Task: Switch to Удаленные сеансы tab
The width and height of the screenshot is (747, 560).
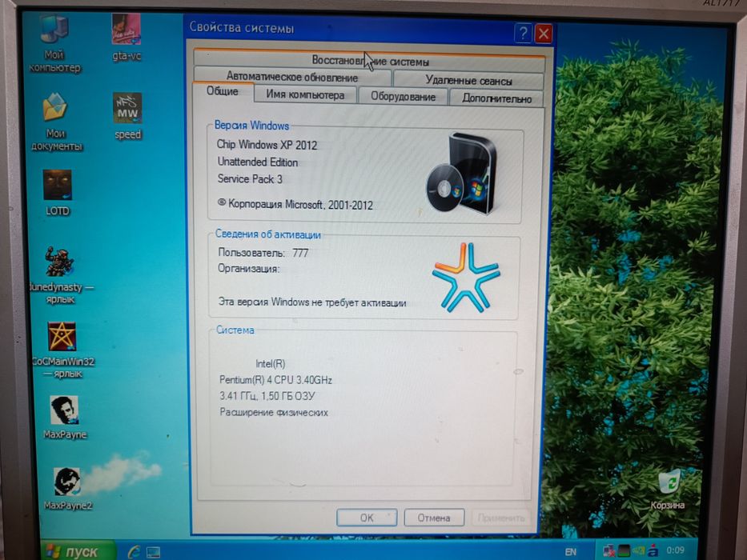Action: 469,81
